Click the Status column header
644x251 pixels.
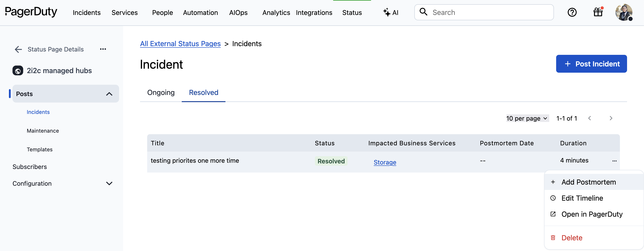click(324, 143)
